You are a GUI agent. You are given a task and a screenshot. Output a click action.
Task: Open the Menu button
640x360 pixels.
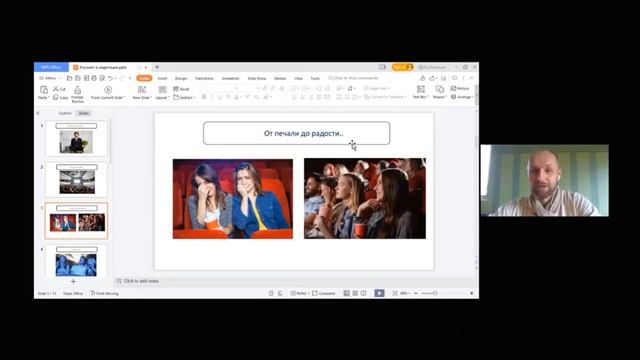pos(50,78)
